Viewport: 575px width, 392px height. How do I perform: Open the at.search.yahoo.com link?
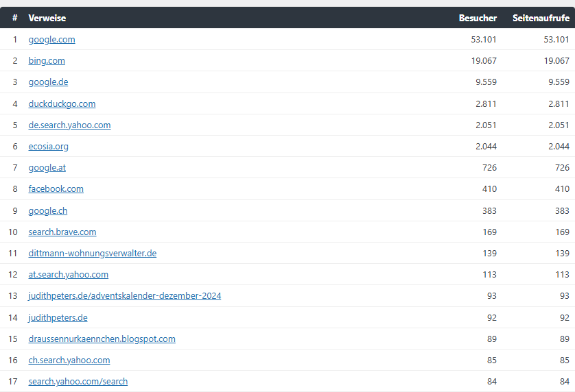[69, 275]
